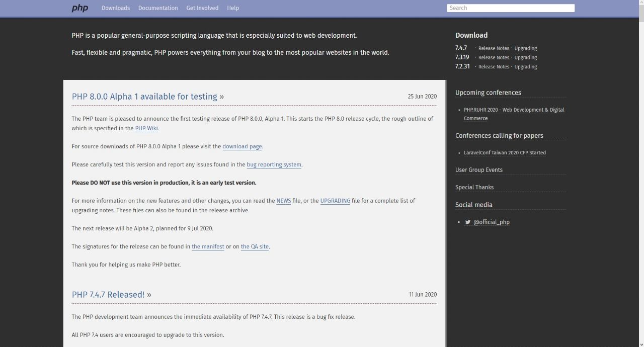
Task: Click the Alpha 2 planned release sentence
Action: [142, 228]
